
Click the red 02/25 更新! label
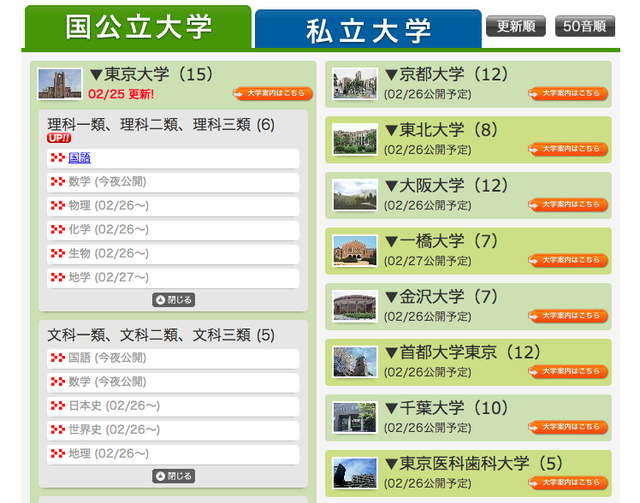[x=121, y=94]
